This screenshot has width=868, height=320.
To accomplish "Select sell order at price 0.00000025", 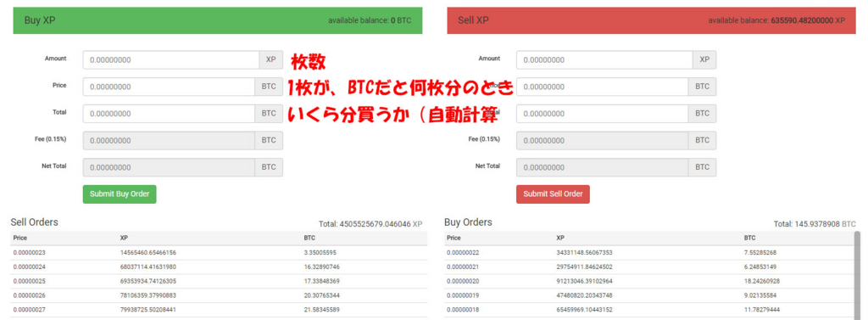I will click(219, 281).
